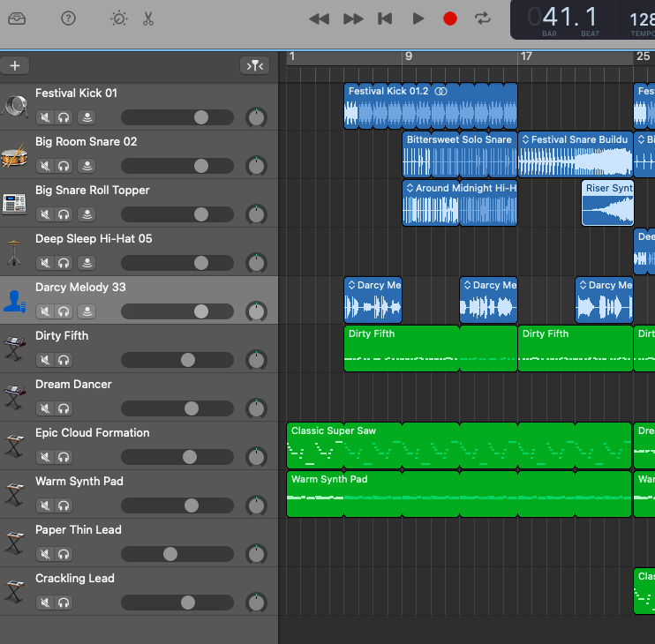Open the Editors scissors icon
655x644 pixels.
[148, 19]
